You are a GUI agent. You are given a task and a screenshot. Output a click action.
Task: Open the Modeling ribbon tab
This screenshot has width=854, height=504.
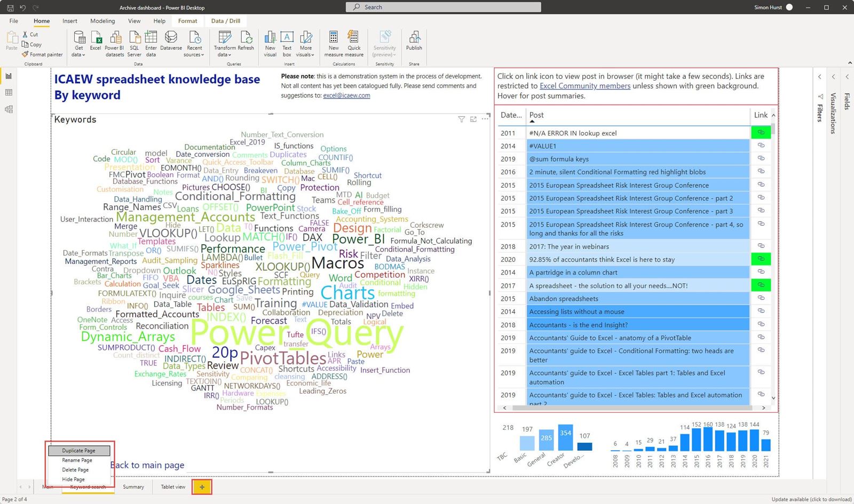[102, 21]
